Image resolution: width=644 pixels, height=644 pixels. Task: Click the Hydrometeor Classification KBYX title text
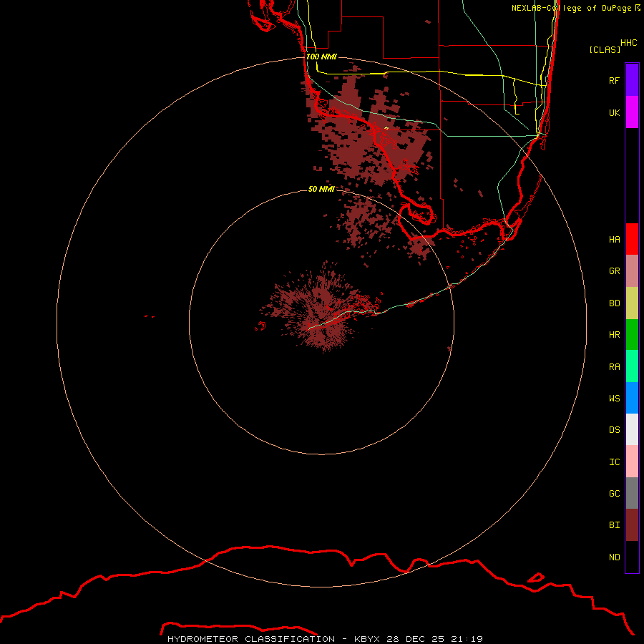pyautogui.click(x=325, y=639)
